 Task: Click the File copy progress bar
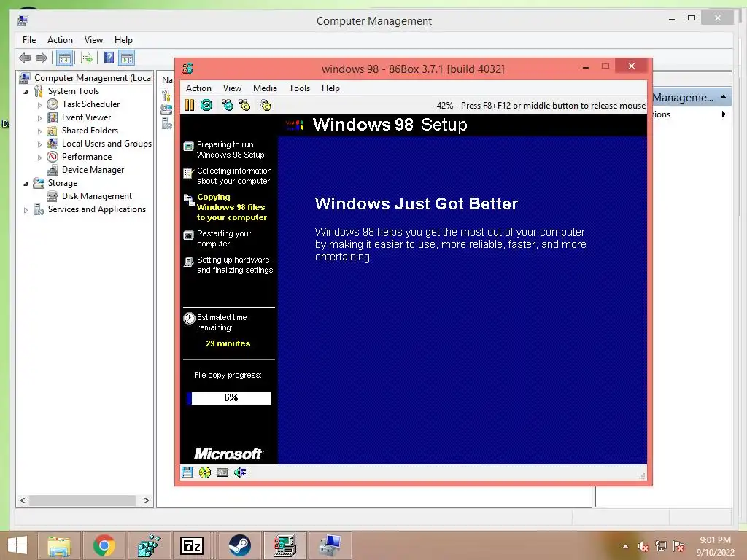(229, 398)
